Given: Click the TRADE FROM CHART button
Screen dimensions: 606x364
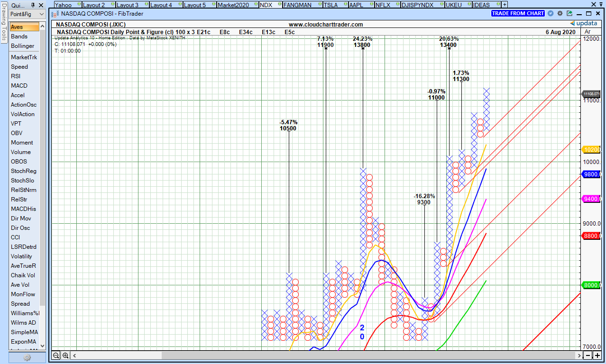Looking at the screenshot, I should pyautogui.click(x=518, y=13).
